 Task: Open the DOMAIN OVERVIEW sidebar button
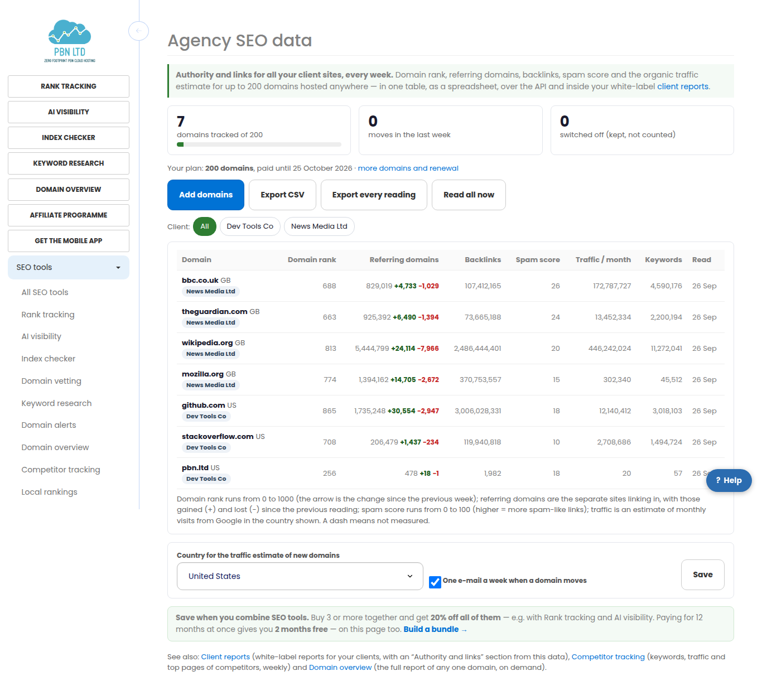[69, 190]
